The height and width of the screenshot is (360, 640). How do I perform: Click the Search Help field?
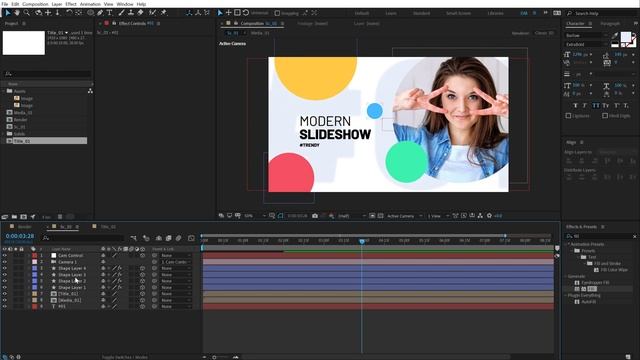[602, 13]
